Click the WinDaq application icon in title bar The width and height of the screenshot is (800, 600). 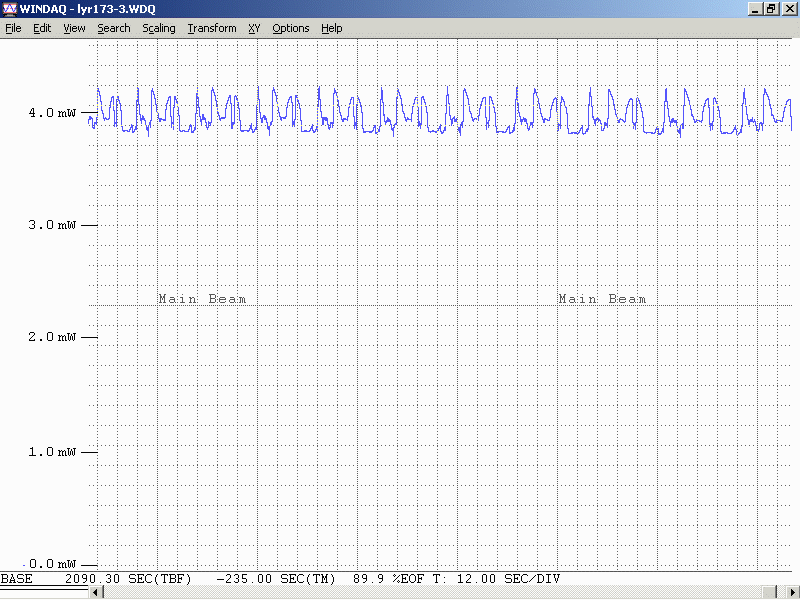point(10,9)
